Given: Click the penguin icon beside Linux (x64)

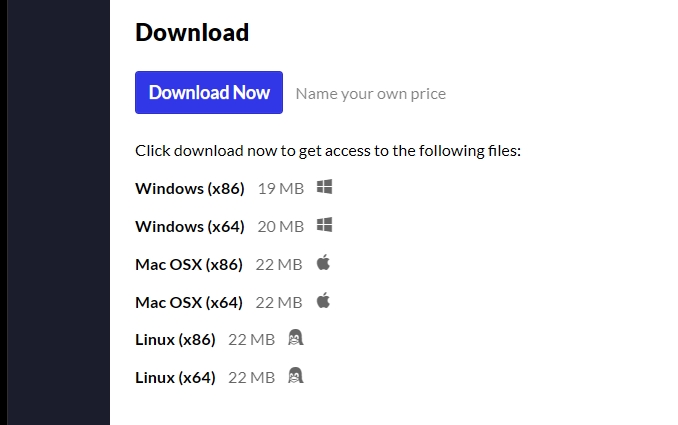Looking at the screenshot, I should [x=296, y=376].
